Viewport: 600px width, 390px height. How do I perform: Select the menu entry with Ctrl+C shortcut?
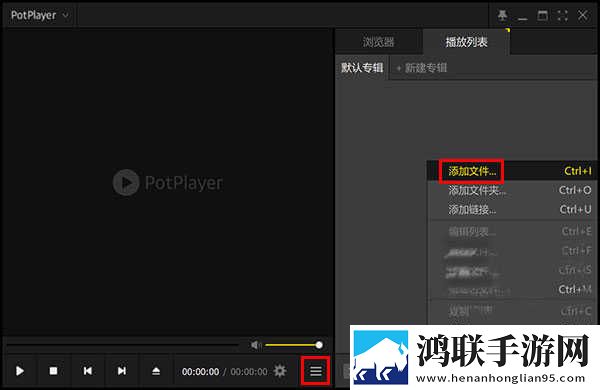coord(512,312)
